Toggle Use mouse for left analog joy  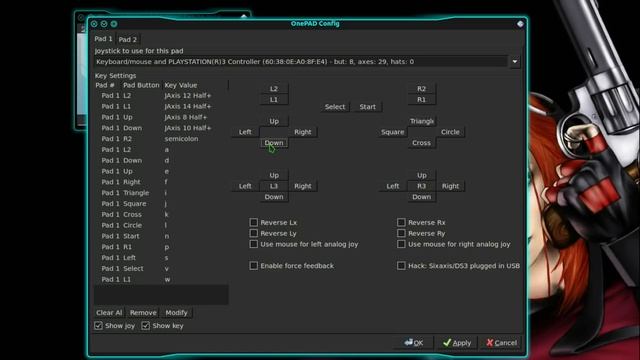click(253, 244)
